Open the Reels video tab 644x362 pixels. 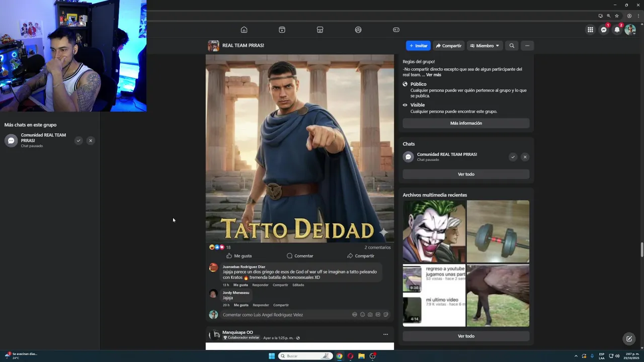(282, 30)
